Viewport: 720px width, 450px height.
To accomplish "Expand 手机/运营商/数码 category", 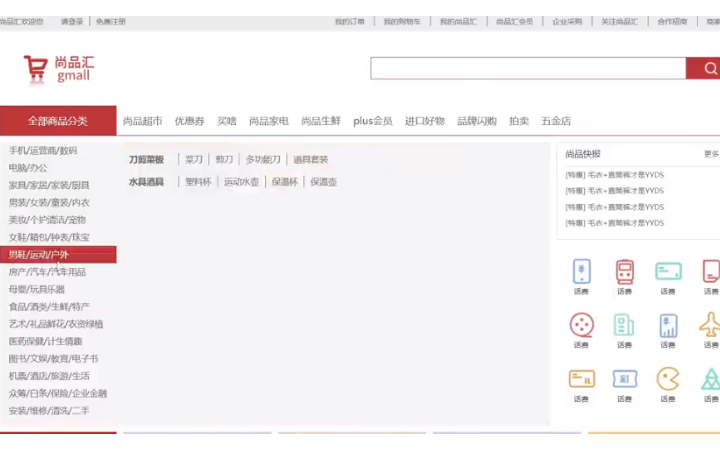I will 43,151.
